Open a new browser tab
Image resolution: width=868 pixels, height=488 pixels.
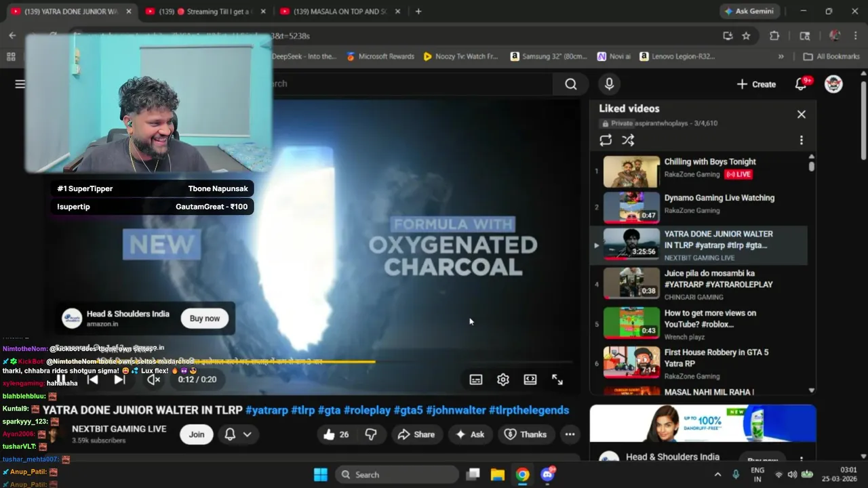418,12
